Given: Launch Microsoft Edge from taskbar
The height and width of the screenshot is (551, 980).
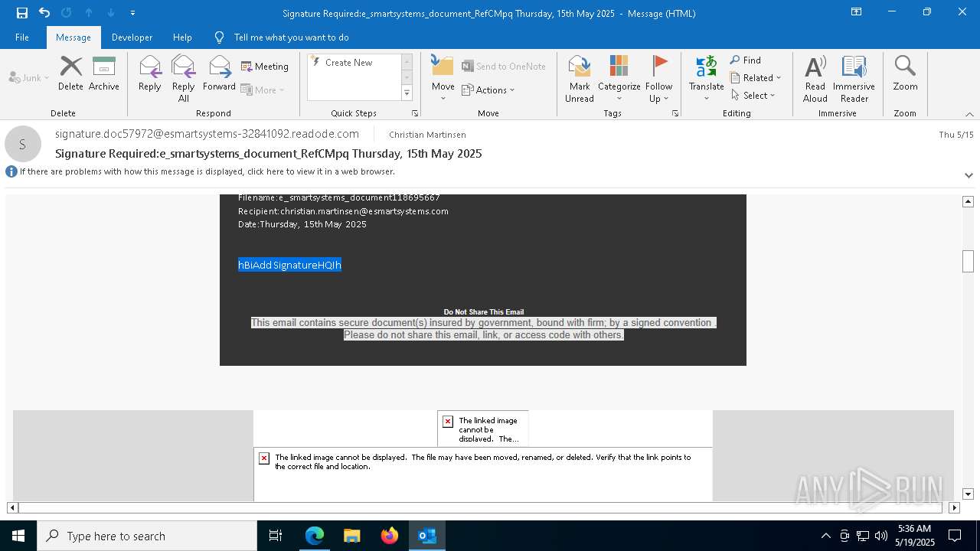Looking at the screenshot, I should click(315, 536).
